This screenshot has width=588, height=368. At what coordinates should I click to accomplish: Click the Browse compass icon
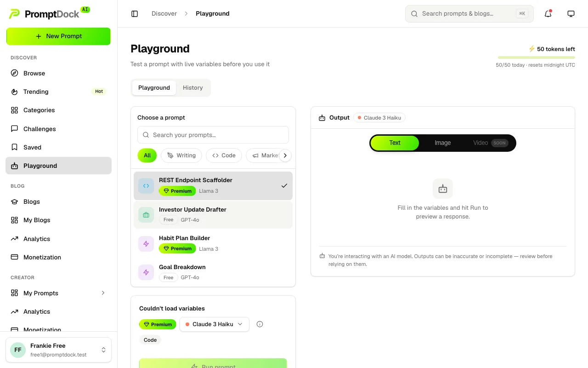coord(15,73)
